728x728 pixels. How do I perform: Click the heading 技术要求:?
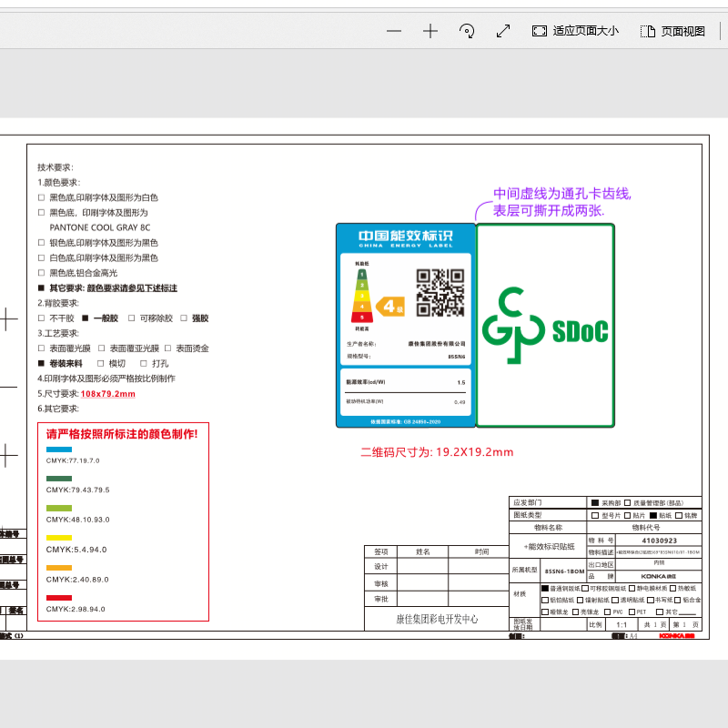point(56,167)
